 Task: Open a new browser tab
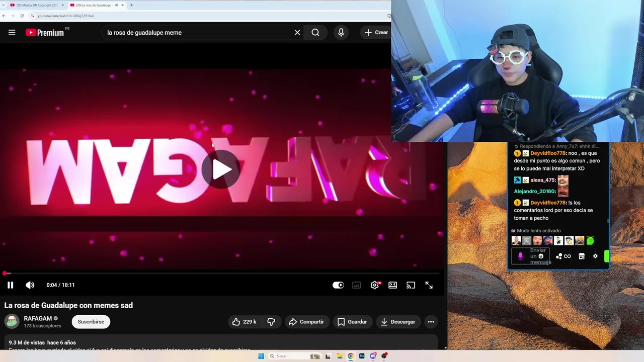click(131, 5)
